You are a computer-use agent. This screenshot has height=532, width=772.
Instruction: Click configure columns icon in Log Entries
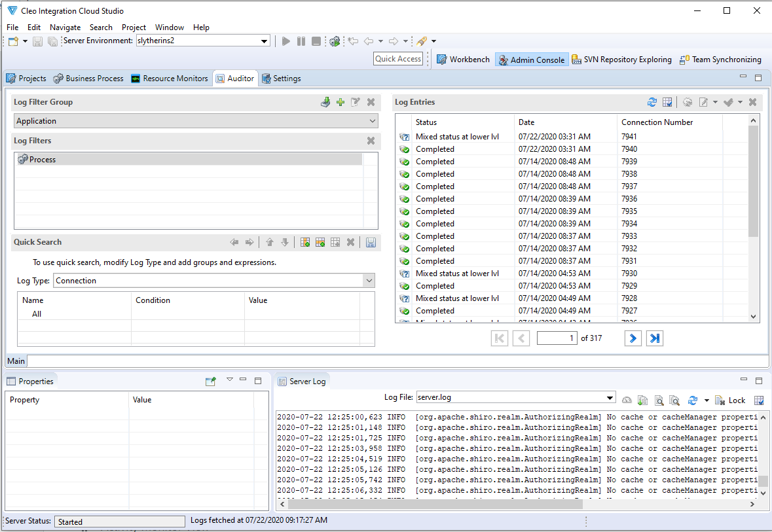point(667,102)
